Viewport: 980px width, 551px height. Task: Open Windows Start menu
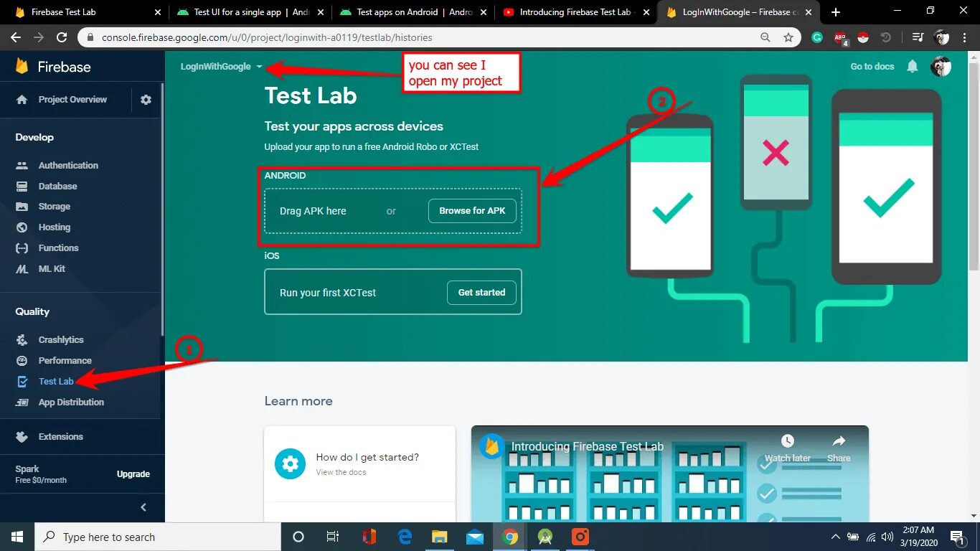coord(17,537)
